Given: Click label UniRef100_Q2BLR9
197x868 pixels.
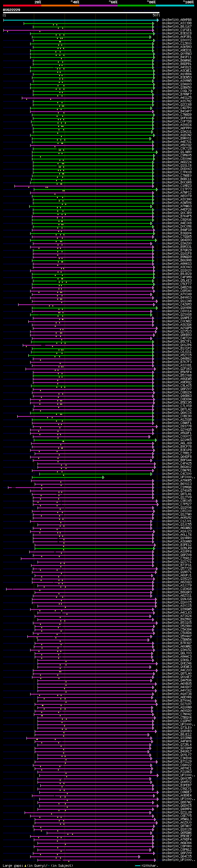Looking at the screenshot, I should coord(177,549).
